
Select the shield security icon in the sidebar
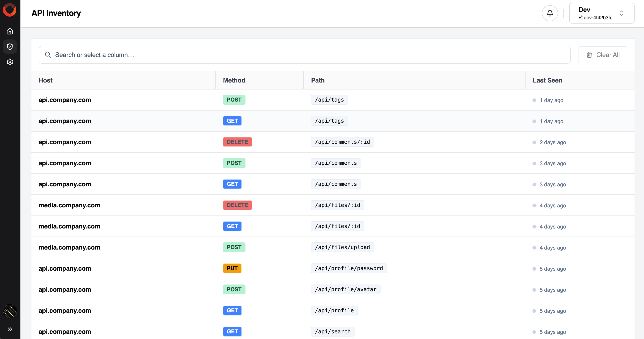(x=10, y=46)
